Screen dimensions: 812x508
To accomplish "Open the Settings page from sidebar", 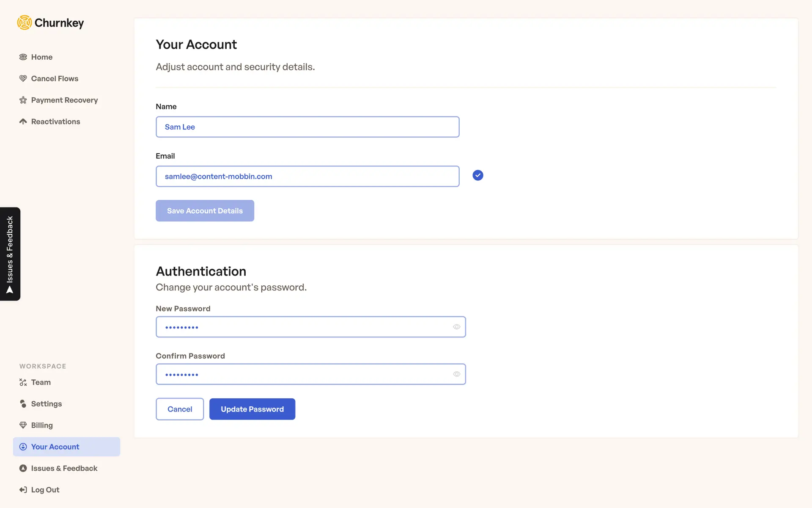I will [x=46, y=404].
